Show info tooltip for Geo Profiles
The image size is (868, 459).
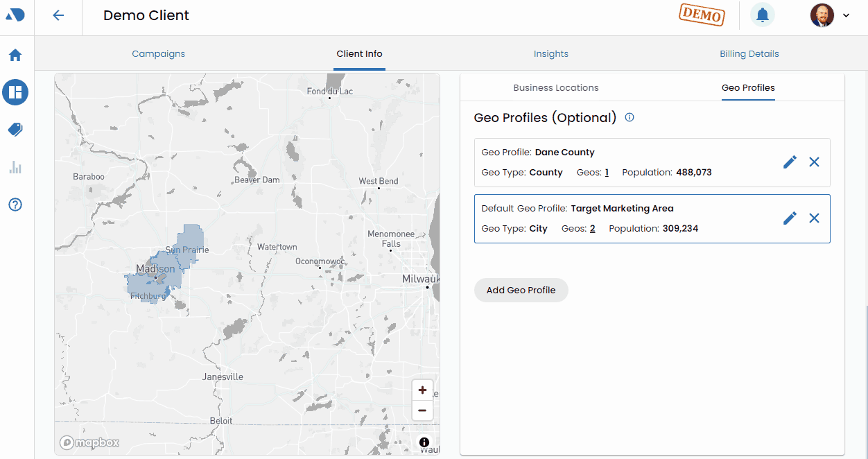[x=630, y=117]
